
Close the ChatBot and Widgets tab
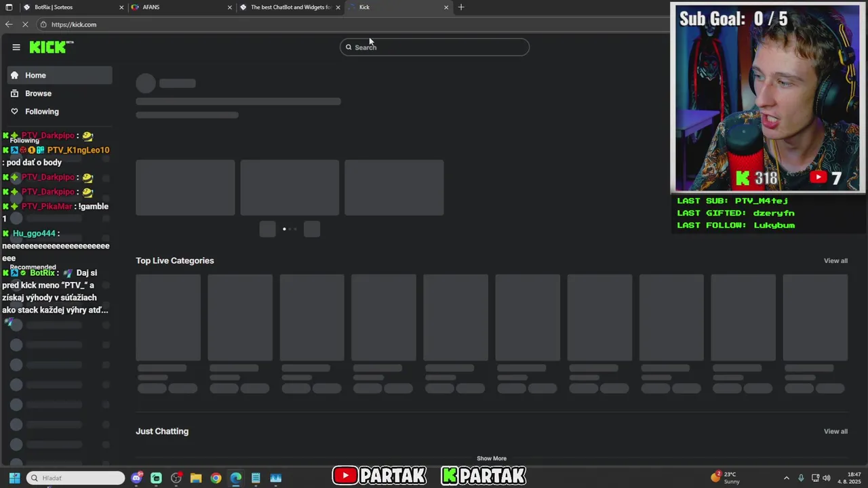coord(338,7)
